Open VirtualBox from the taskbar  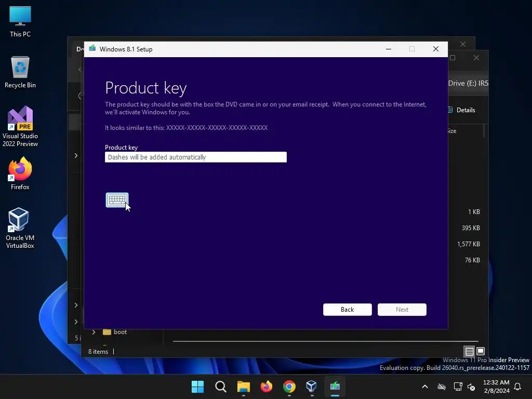click(x=312, y=387)
